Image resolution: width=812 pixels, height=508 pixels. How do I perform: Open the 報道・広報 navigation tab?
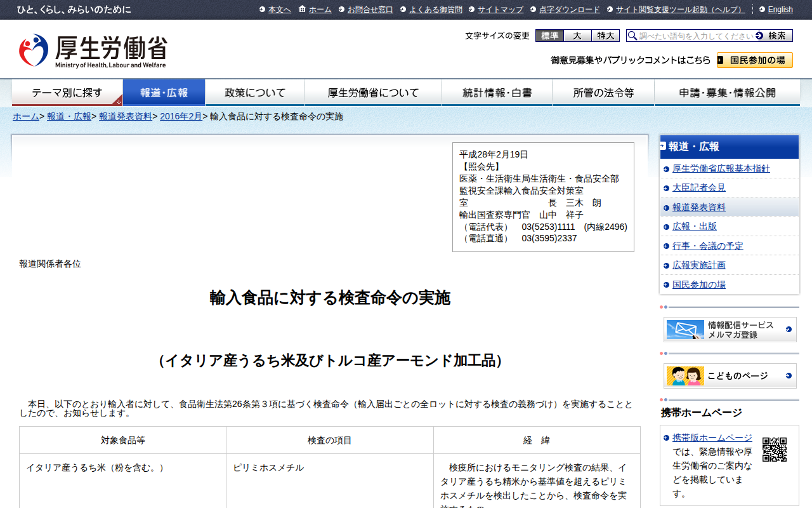pos(164,93)
